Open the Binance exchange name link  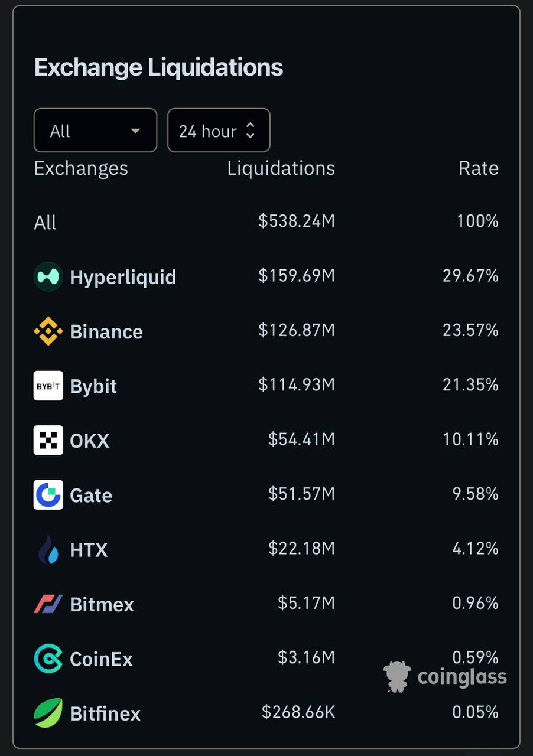point(106,332)
